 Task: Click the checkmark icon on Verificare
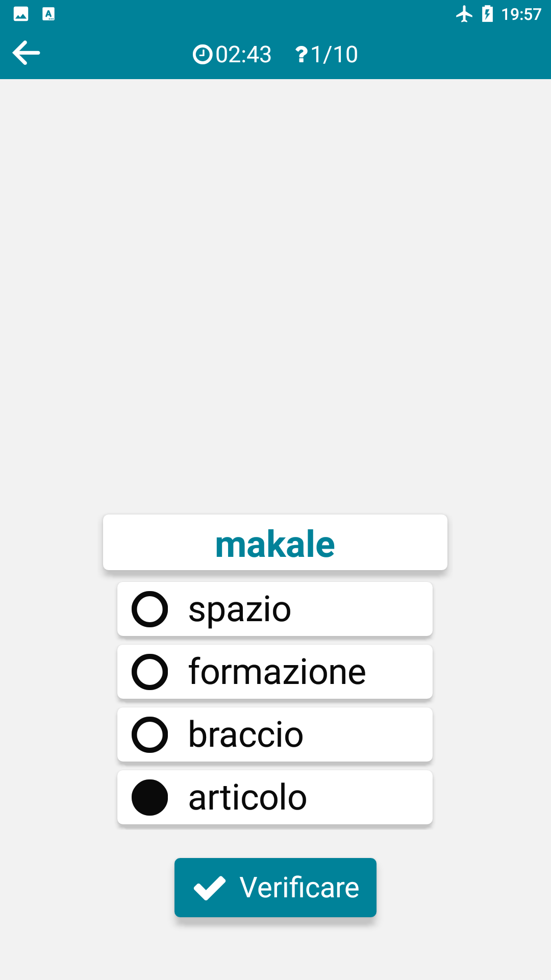click(x=209, y=888)
